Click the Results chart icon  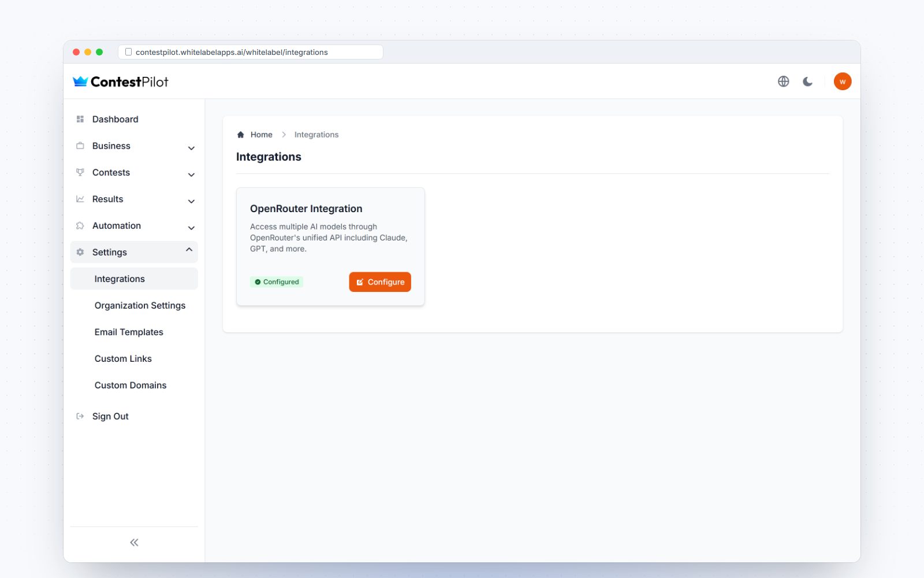(80, 199)
